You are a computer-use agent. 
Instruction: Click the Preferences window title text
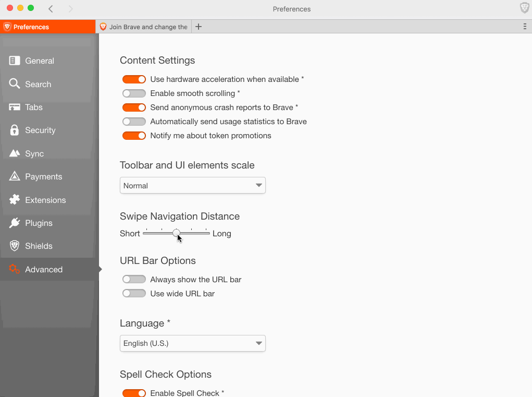[292, 9]
